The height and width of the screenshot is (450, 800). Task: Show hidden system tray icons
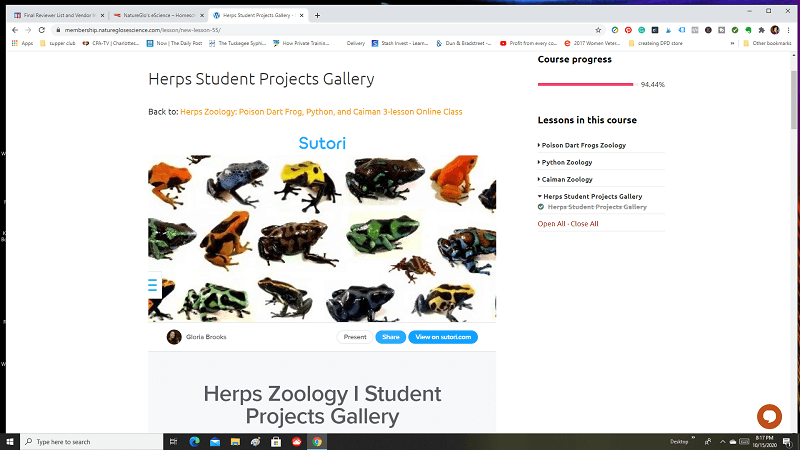point(722,442)
